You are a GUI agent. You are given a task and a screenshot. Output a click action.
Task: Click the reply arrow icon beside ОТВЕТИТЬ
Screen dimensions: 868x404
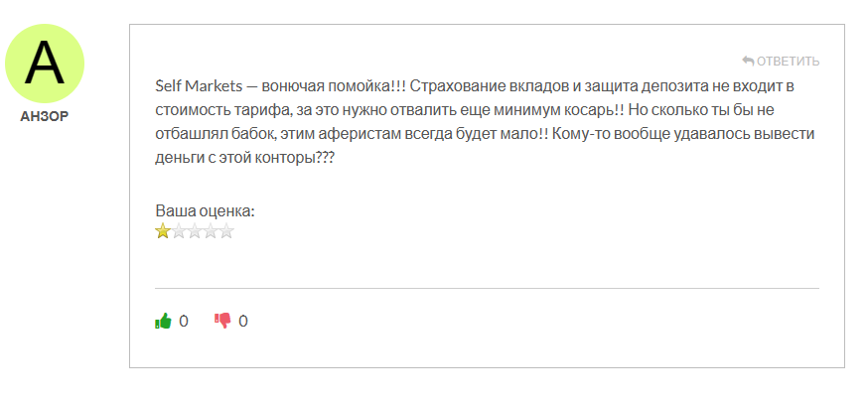pos(748,61)
